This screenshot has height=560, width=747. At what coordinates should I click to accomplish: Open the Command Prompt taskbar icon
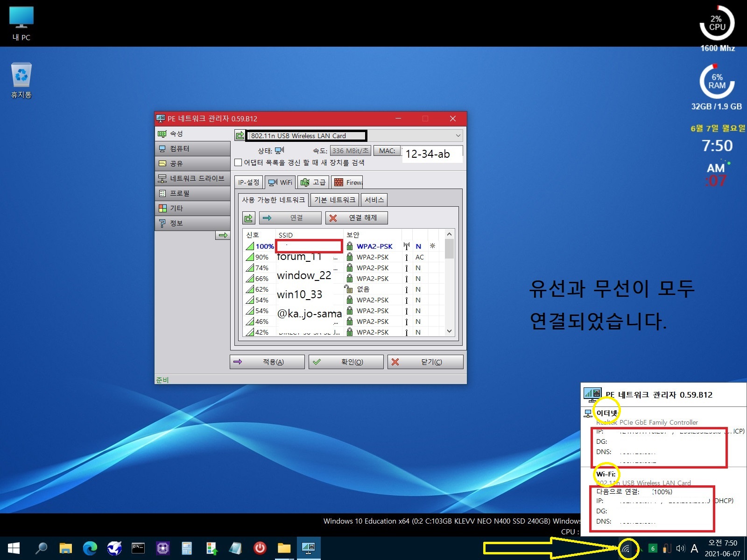(x=138, y=548)
